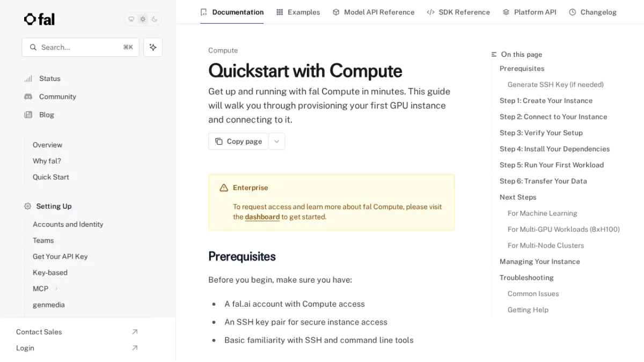The width and height of the screenshot is (644, 362).
Task: Open the Model API Reference tab
Action: coord(374,12)
